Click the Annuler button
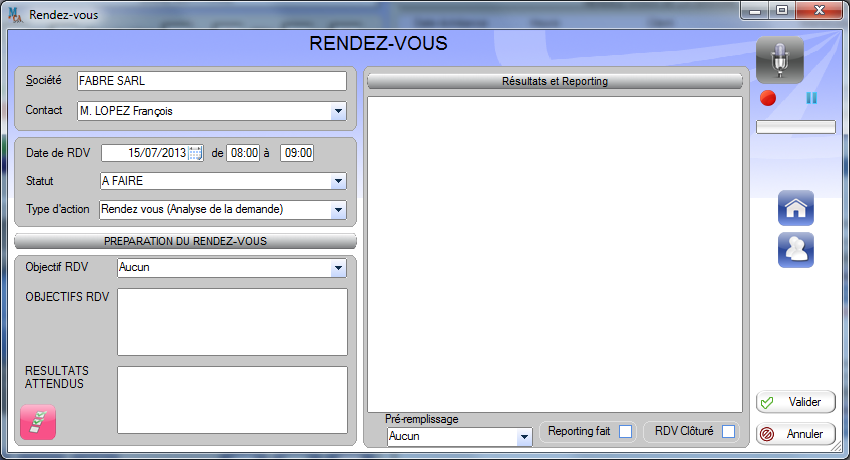This screenshot has width=850, height=460. pyautogui.click(x=796, y=434)
